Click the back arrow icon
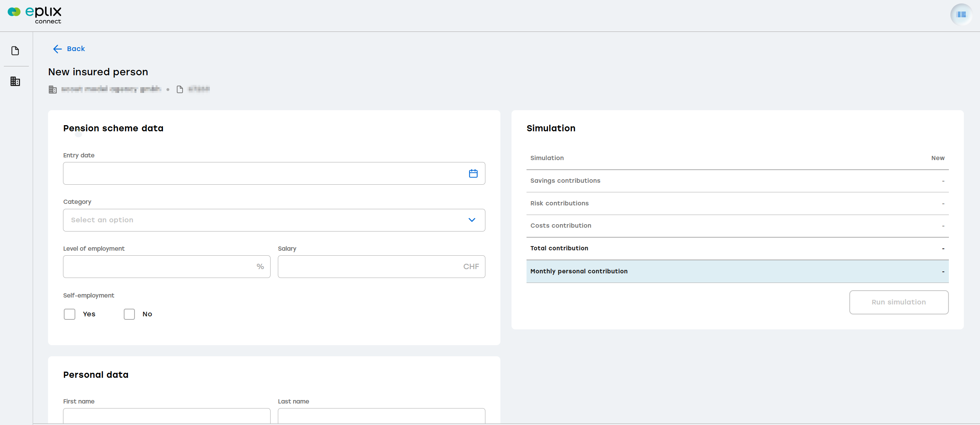 pos(57,49)
